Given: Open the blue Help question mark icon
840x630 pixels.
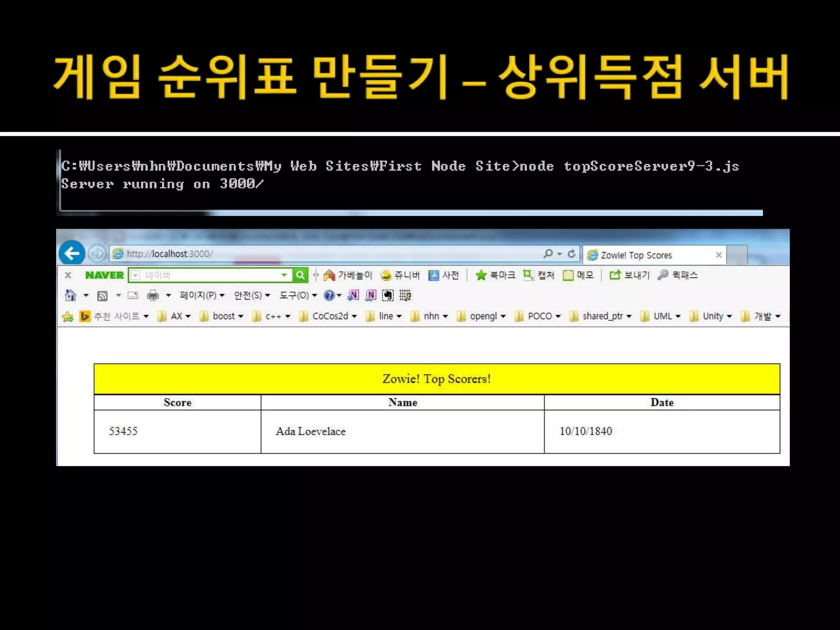Looking at the screenshot, I should [x=329, y=295].
